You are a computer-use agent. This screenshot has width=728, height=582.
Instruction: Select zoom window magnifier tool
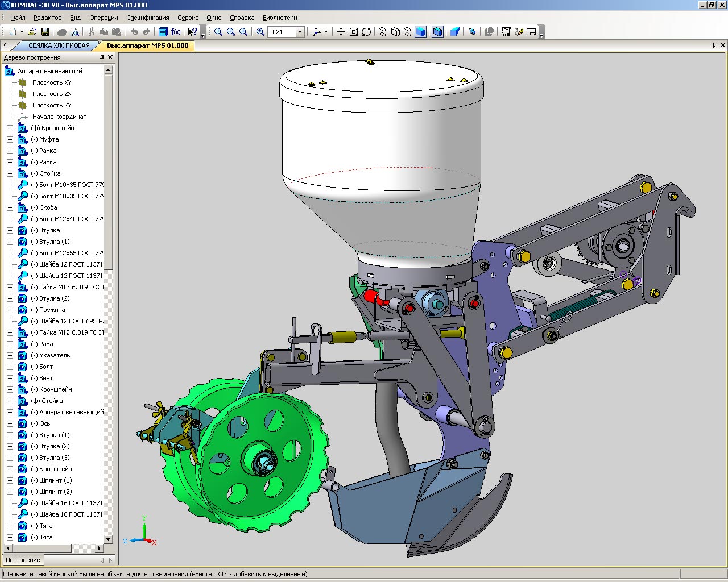(218, 32)
